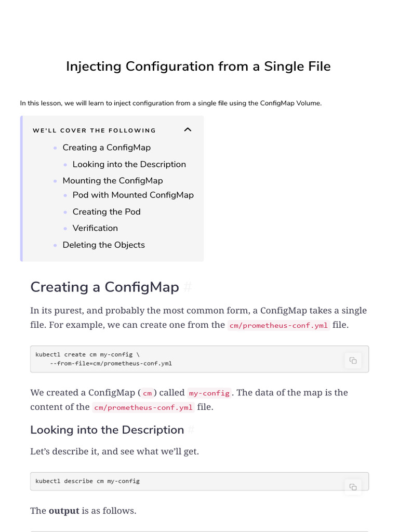The height and width of the screenshot is (532, 399).
Task: Click the Looking into the Description heading
Action: click(x=107, y=430)
